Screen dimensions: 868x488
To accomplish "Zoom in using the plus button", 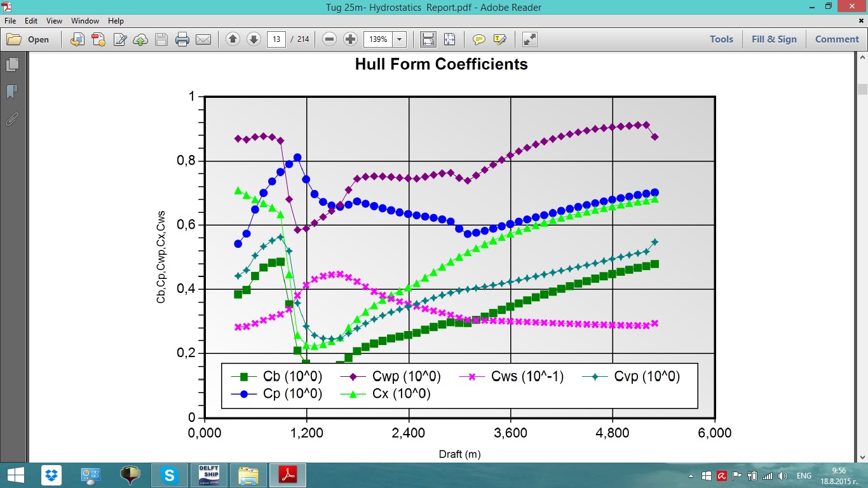I will coord(350,39).
